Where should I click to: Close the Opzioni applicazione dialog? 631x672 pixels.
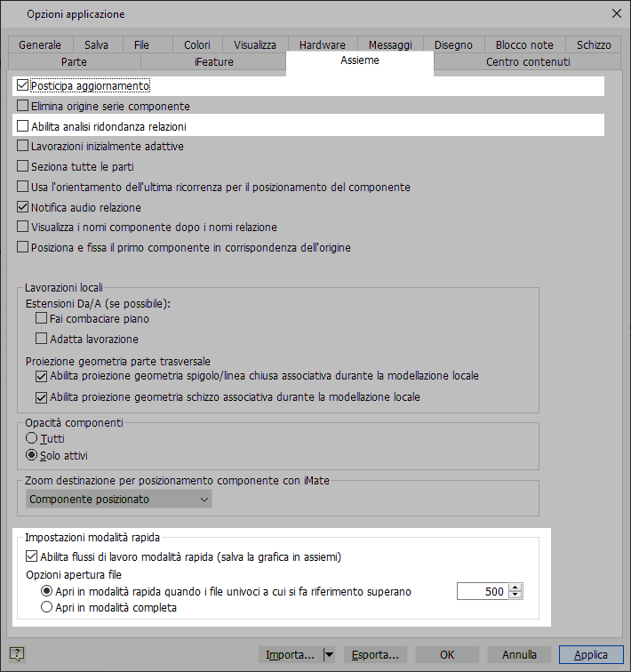[617, 13]
